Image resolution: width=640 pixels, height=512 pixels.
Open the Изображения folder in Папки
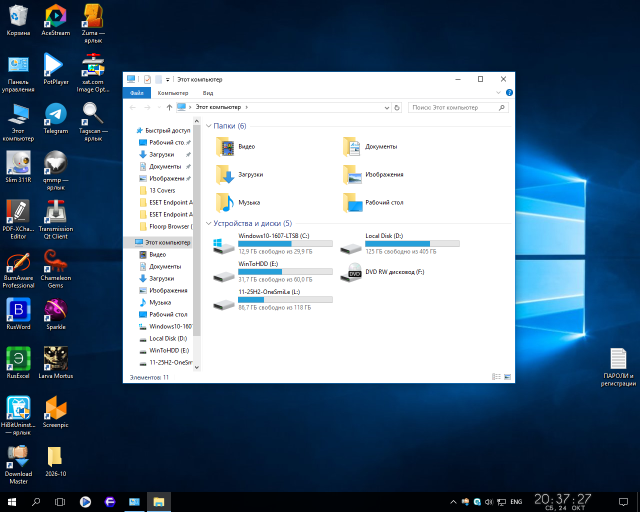373,175
